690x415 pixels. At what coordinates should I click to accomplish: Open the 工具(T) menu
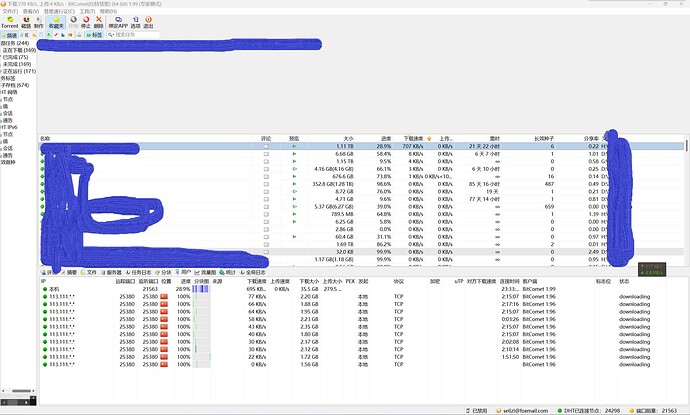click(87, 11)
